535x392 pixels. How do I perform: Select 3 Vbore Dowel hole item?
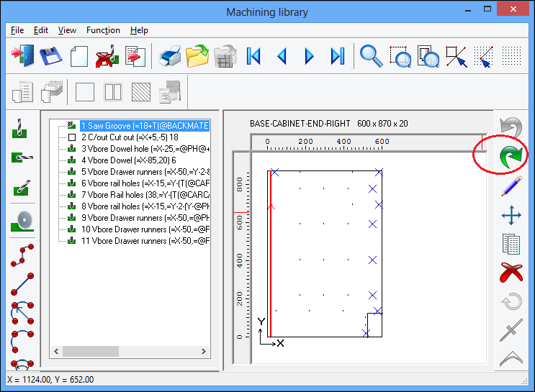tap(145, 149)
